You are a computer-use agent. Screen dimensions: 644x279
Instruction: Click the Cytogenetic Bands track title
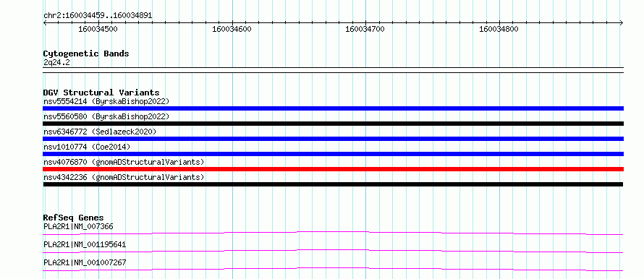[x=86, y=53]
